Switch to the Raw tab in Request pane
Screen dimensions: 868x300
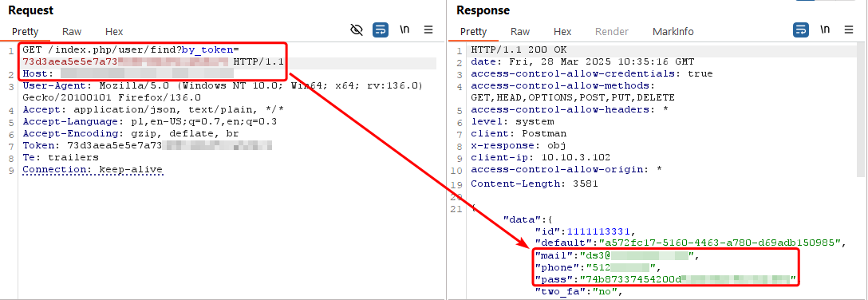(72, 32)
